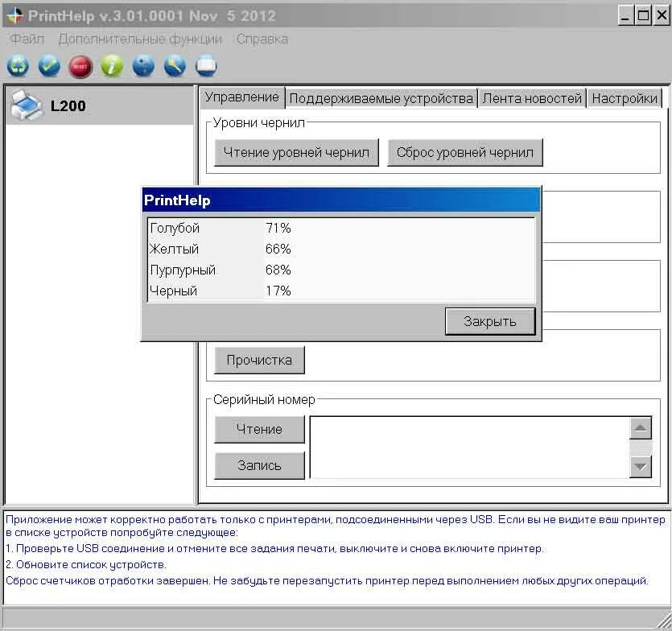Minimize the PrintHelp main window
672x631 pixels.
coord(625,16)
